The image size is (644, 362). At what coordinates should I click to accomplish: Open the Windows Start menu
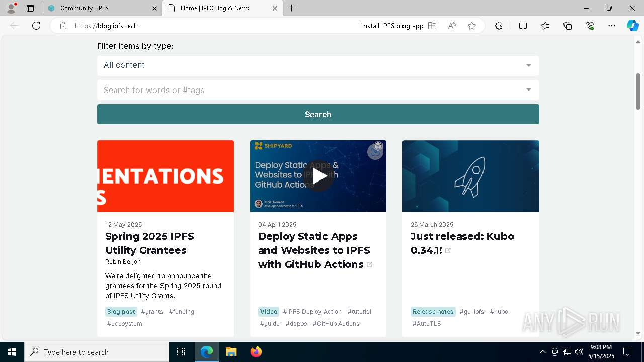(12, 352)
